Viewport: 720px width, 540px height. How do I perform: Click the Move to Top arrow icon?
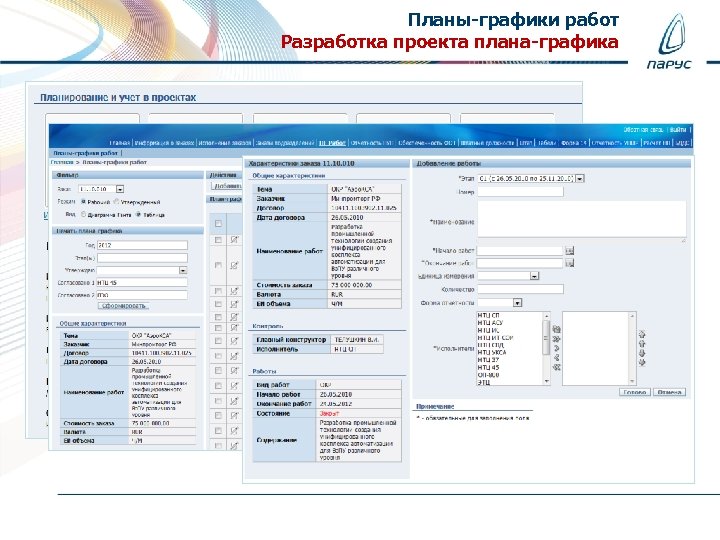tap(642, 334)
